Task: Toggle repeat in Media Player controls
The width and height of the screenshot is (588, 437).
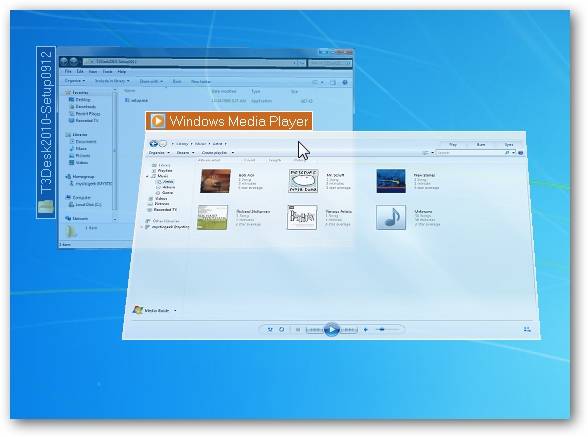Action: tap(282, 330)
